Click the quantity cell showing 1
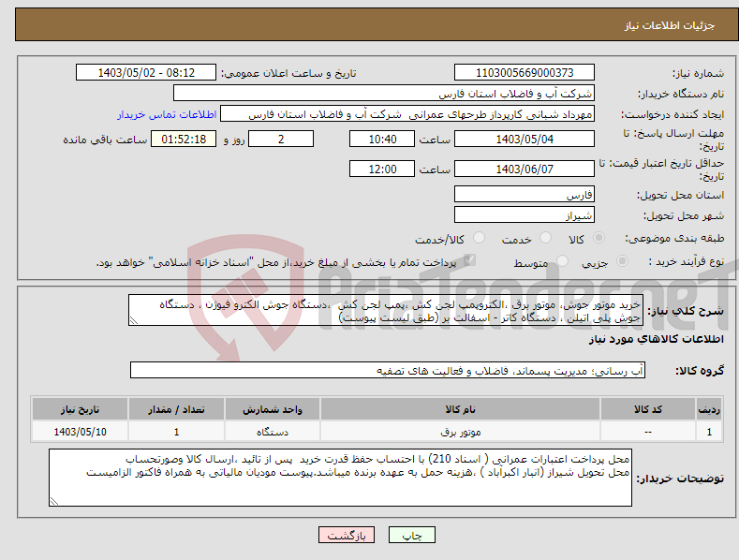Image resolution: width=739 pixels, height=560 pixels. coord(176,432)
